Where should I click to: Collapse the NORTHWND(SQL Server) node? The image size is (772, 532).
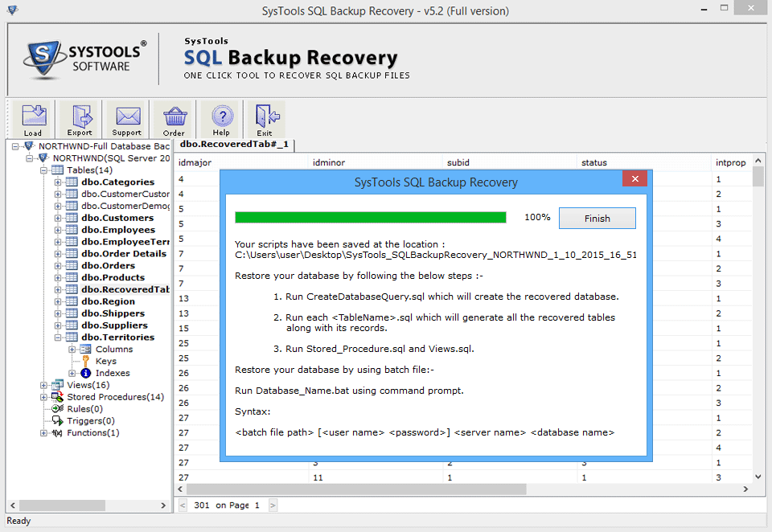coord(30,158)
